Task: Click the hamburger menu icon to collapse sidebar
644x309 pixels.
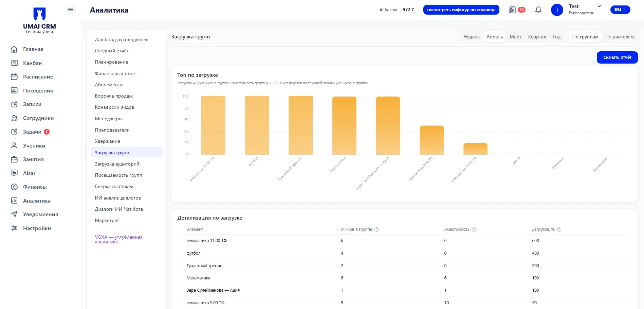Action: click(x=71, y=10)
